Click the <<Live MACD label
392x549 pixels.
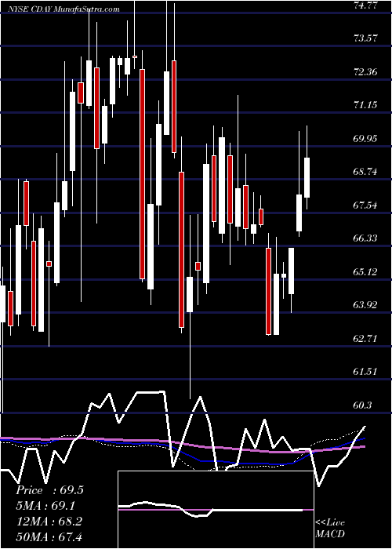[330, 528]
